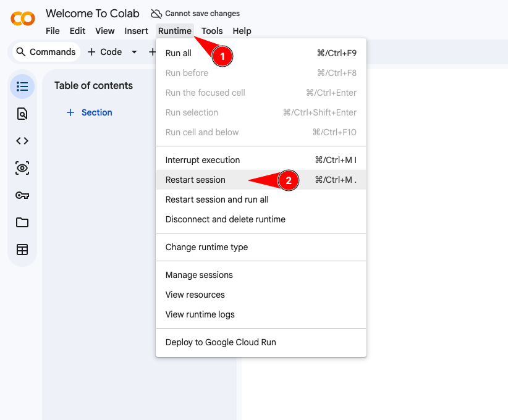The height and width of the screenshot is (420, 508).
Task: Open the File menu
Action: 53,31
